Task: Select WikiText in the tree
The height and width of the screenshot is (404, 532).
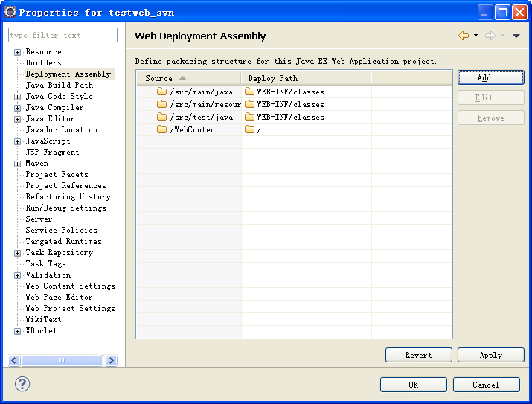Action: click(43, 319)
